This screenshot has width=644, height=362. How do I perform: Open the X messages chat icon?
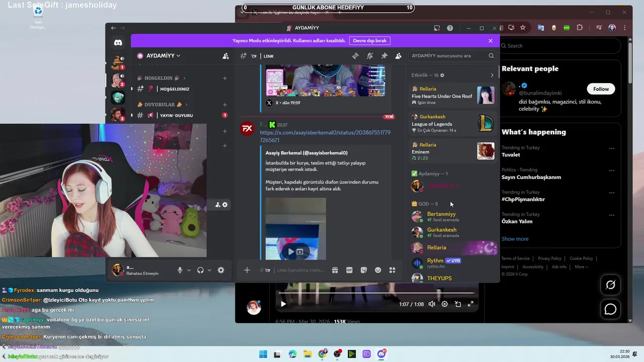pyautogui.click(x=610, y=309)
